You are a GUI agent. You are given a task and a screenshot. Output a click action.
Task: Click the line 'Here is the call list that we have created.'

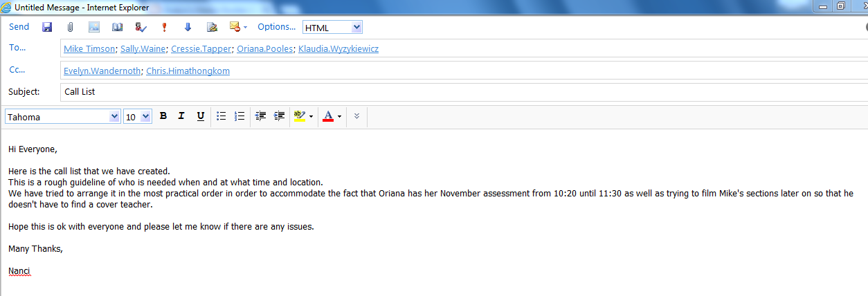89,171
